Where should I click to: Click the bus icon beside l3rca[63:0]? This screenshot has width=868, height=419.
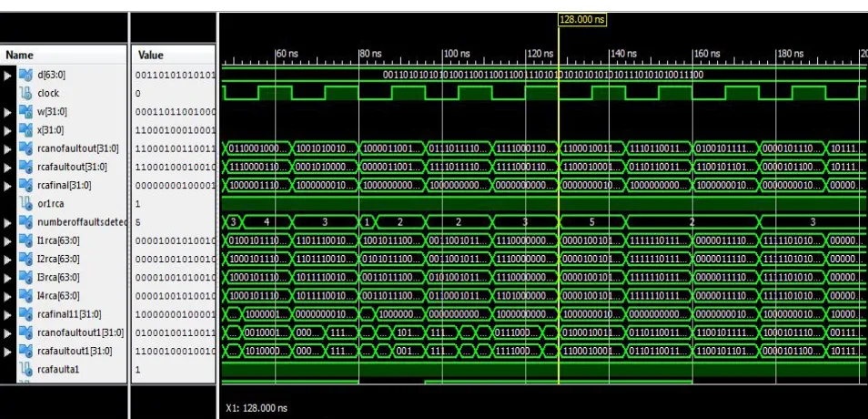[x=25, y=277]
